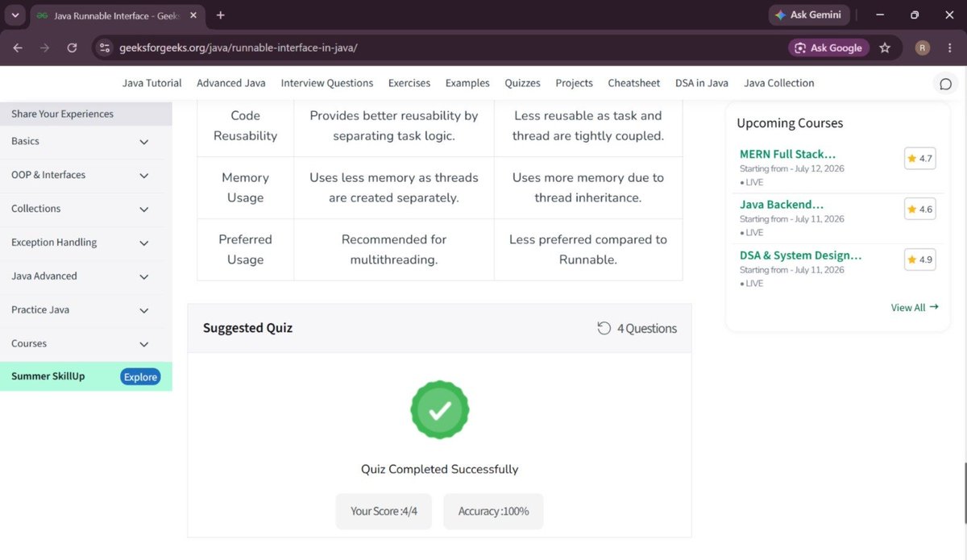
Task: Expand Exception Handling sidebar section
Action: tap(85, 243)
